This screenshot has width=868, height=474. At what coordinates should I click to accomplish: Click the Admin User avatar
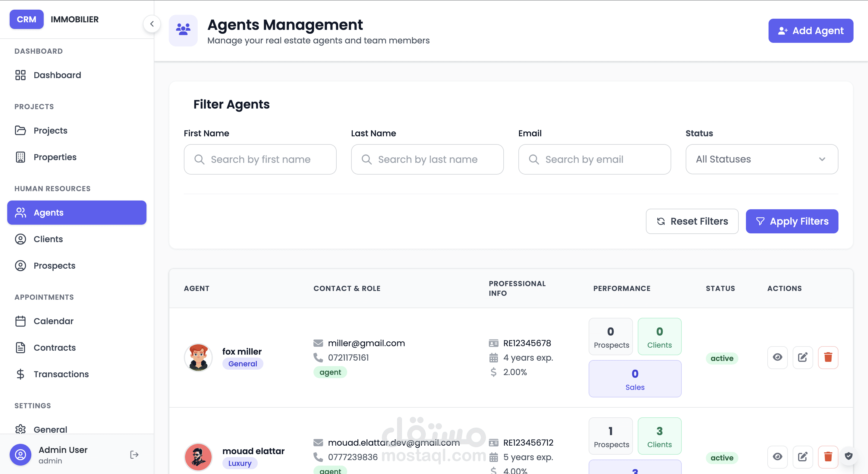coord(20,455)
